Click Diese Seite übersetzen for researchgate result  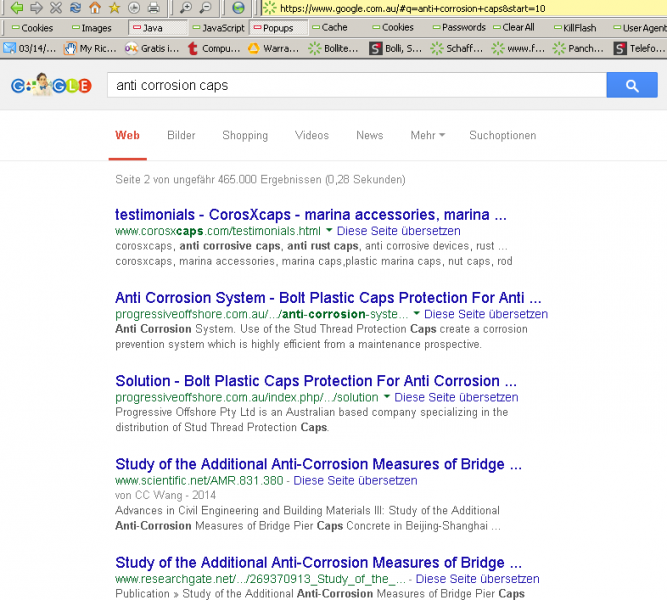[477, 579]
